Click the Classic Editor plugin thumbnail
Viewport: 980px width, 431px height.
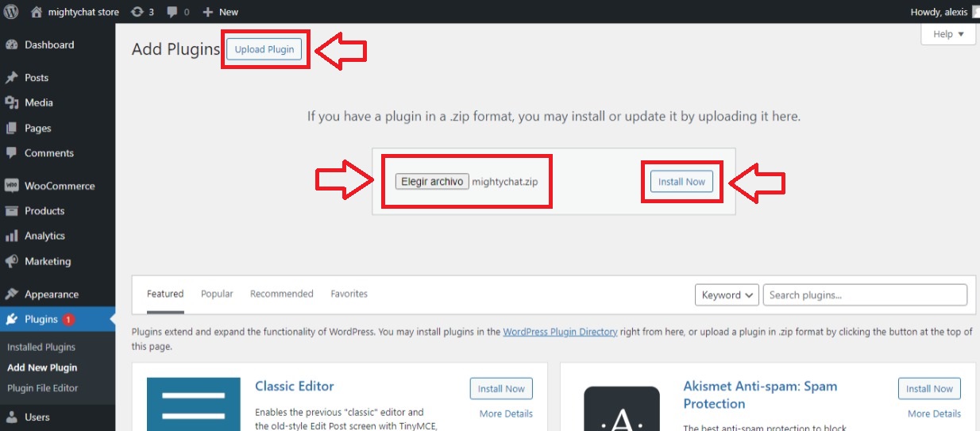193,404
